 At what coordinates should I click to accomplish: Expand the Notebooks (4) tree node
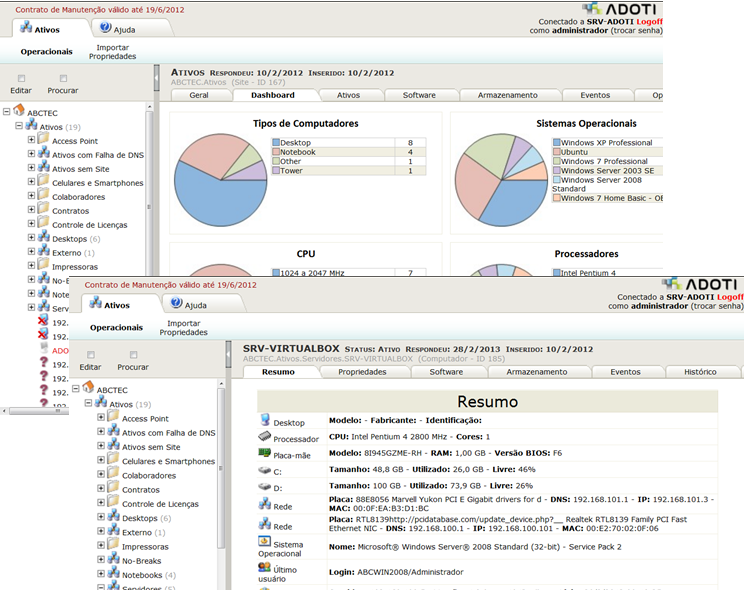click(101, 575)
